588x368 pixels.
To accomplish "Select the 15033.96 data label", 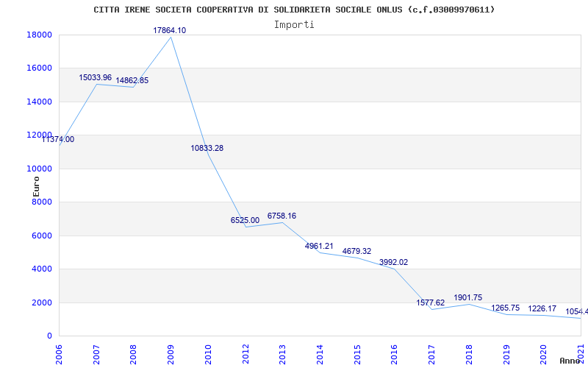I will [96, 77].
